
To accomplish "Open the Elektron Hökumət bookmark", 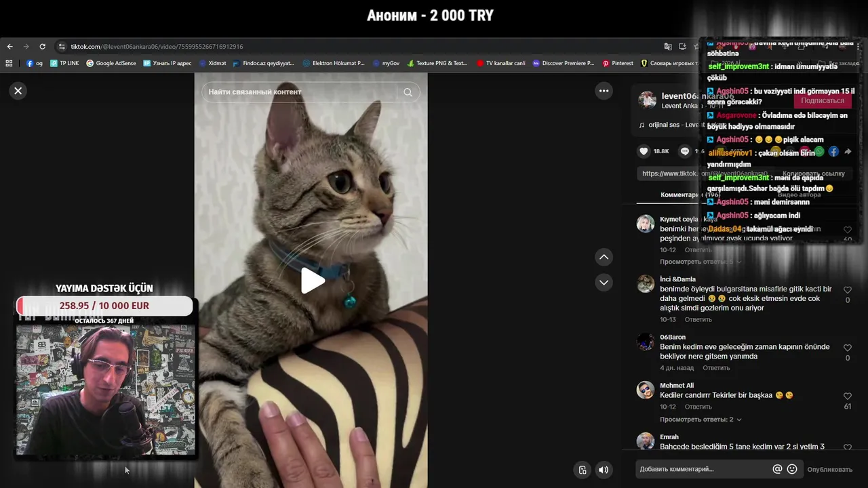I will pos(334,63).
